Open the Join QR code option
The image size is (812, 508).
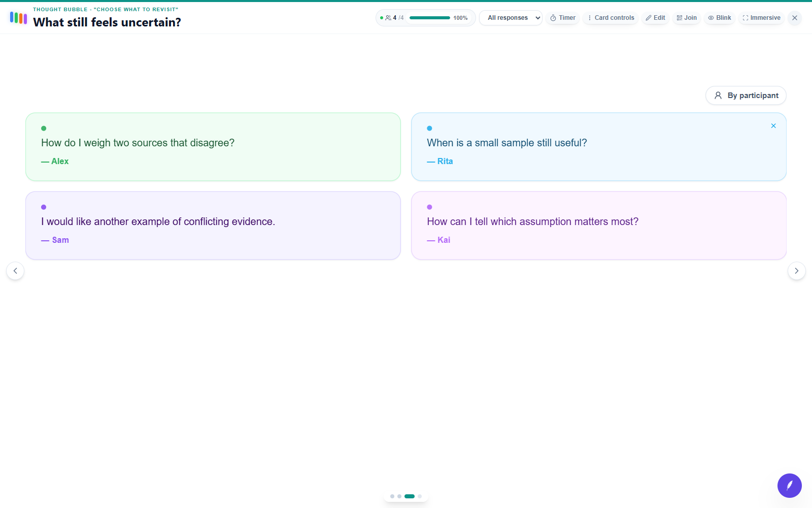tap(687, 18)
